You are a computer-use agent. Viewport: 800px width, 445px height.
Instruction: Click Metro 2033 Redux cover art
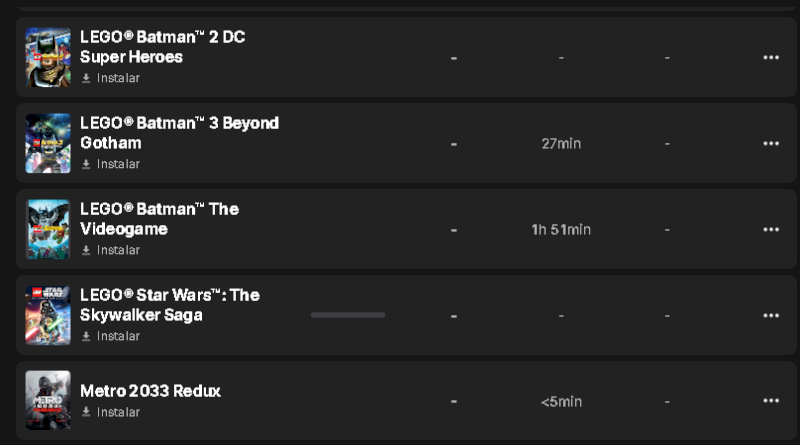48,401
